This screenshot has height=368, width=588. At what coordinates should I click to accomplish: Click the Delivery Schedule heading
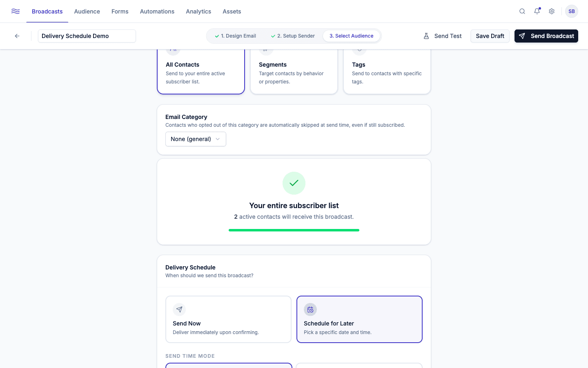(190, 267)
